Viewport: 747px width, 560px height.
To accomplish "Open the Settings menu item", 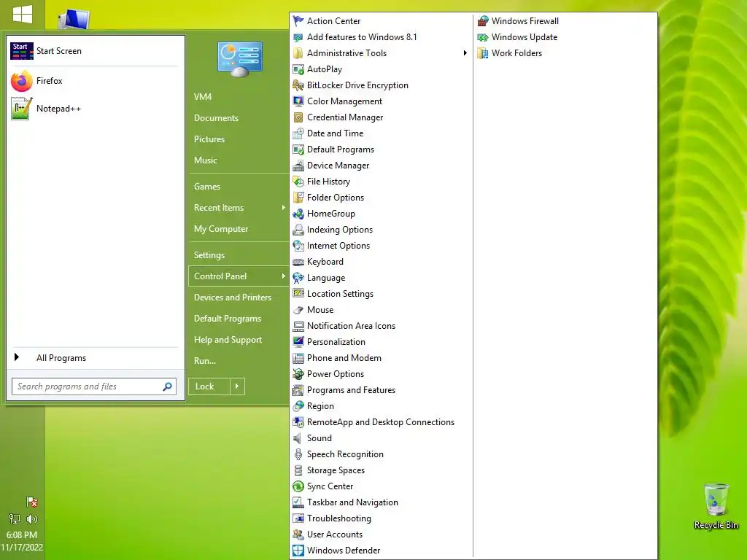I will click(x=209, y=255).
